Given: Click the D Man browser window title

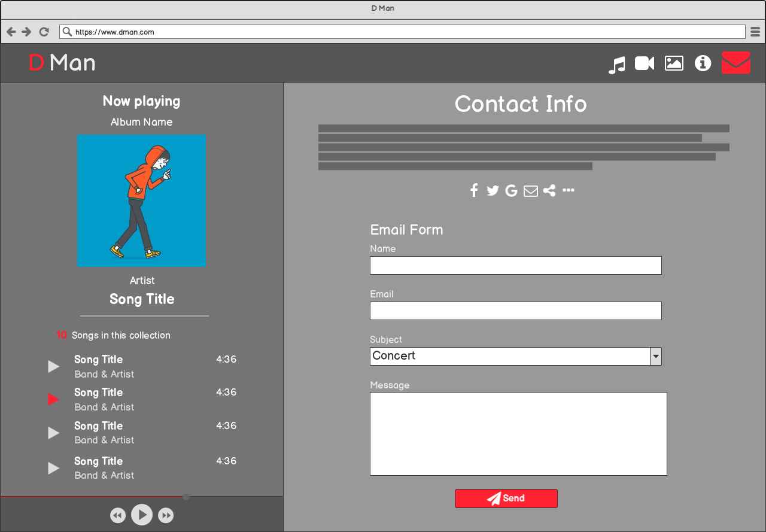Looking at the screenshot, I should [x=383, y=8].
